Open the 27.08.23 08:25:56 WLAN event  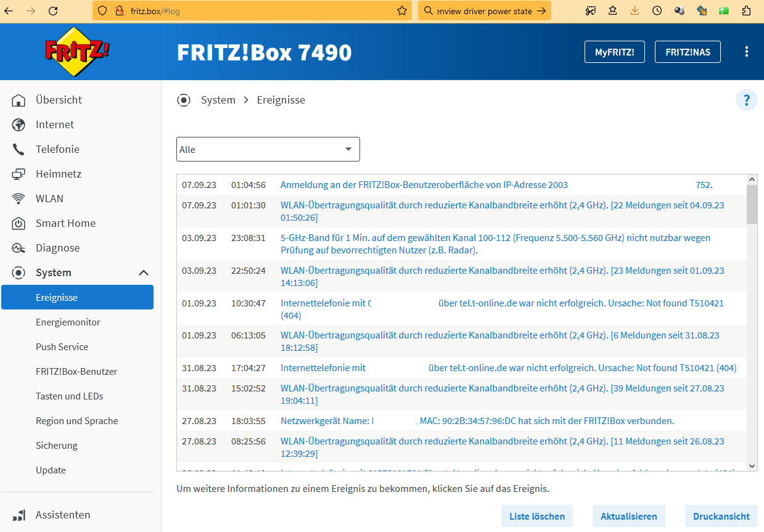click(x=461, y=448)
